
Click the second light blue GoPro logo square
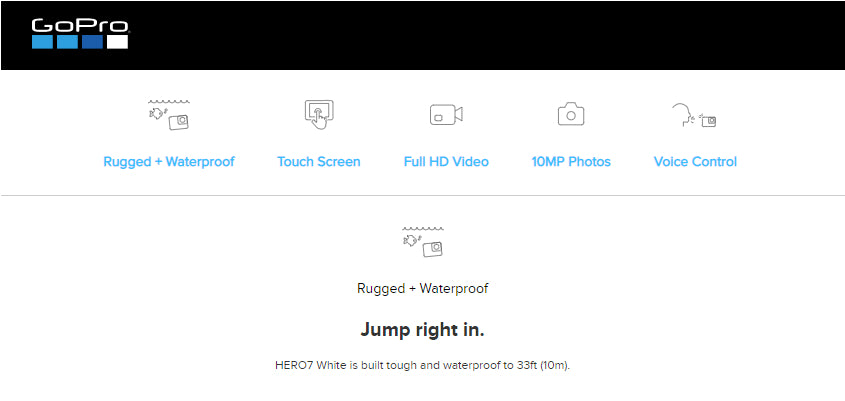67,42
